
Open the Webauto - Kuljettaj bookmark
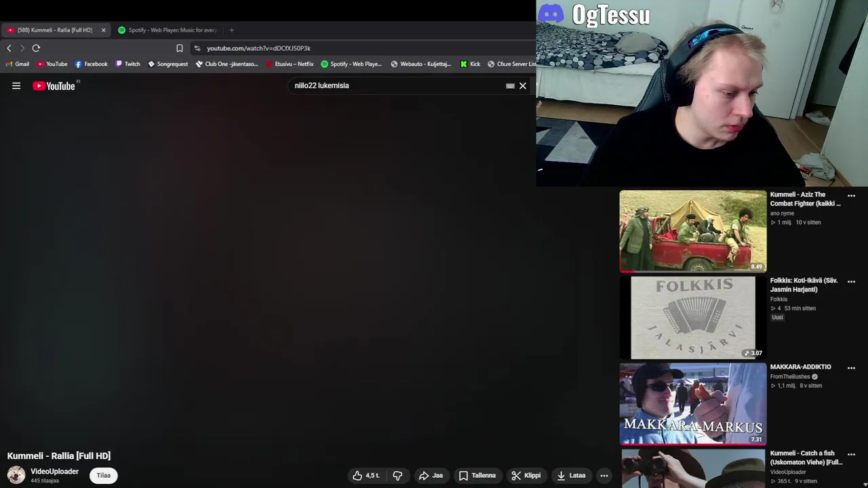click(x=421, y=64)
